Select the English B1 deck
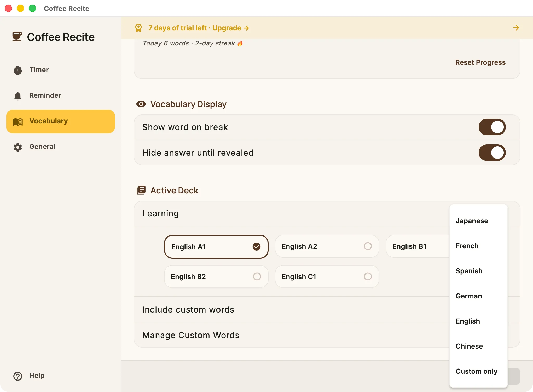 (418, 246)
